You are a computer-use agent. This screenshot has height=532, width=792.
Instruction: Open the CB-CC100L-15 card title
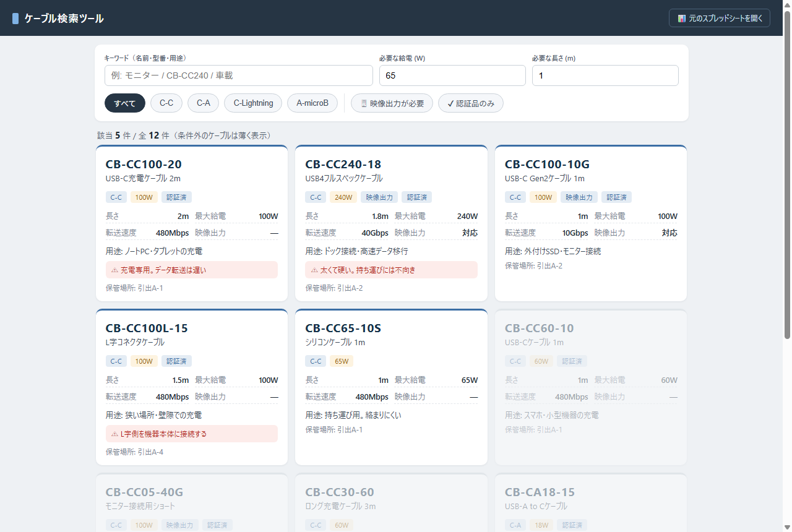(147, 328)
